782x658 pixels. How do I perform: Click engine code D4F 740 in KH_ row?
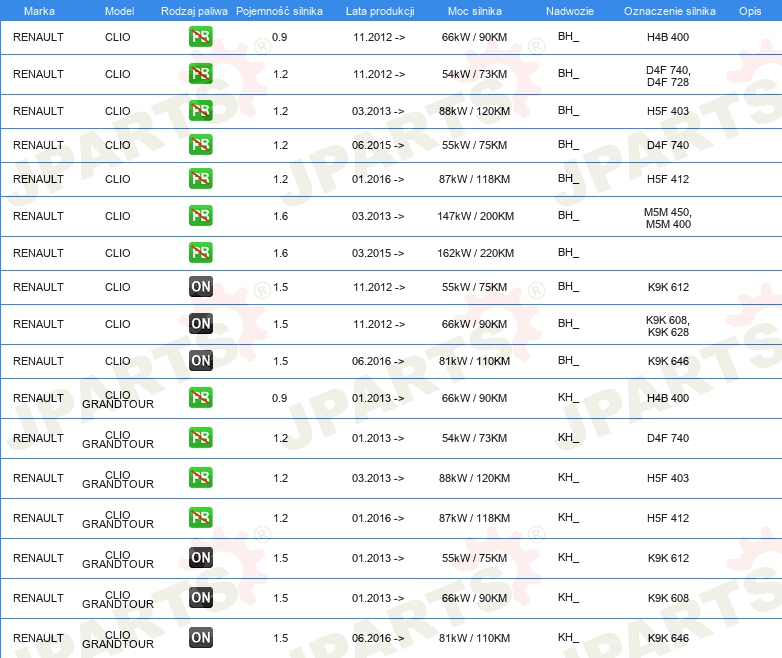[x=668, y=438]
